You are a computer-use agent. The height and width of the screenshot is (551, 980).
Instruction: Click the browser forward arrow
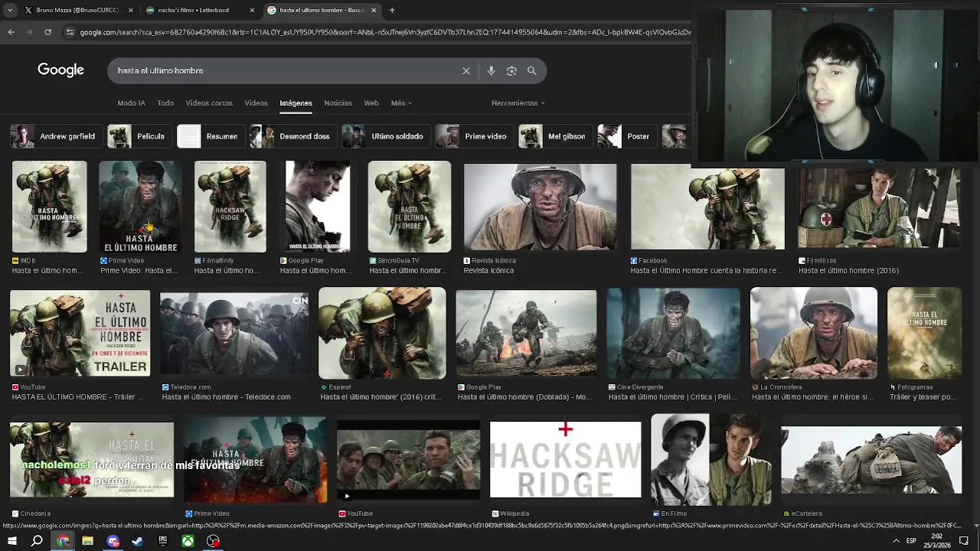(x=29, y=32)
